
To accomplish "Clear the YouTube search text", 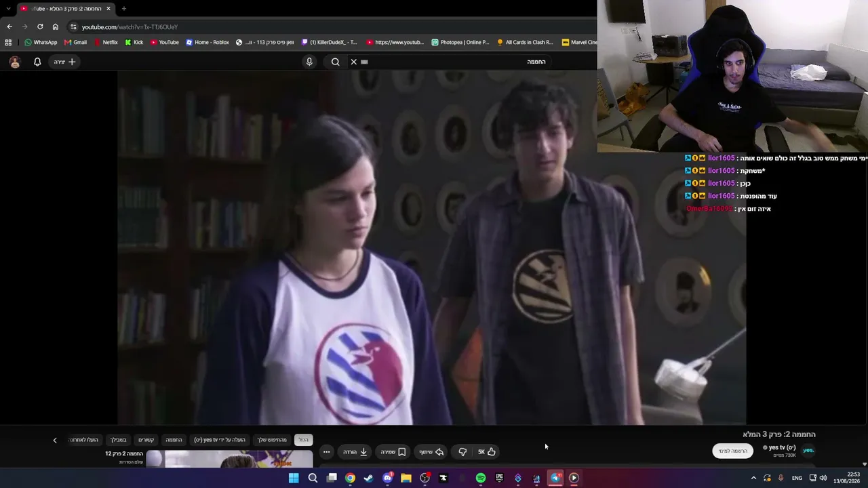I will tap(353, 62).
